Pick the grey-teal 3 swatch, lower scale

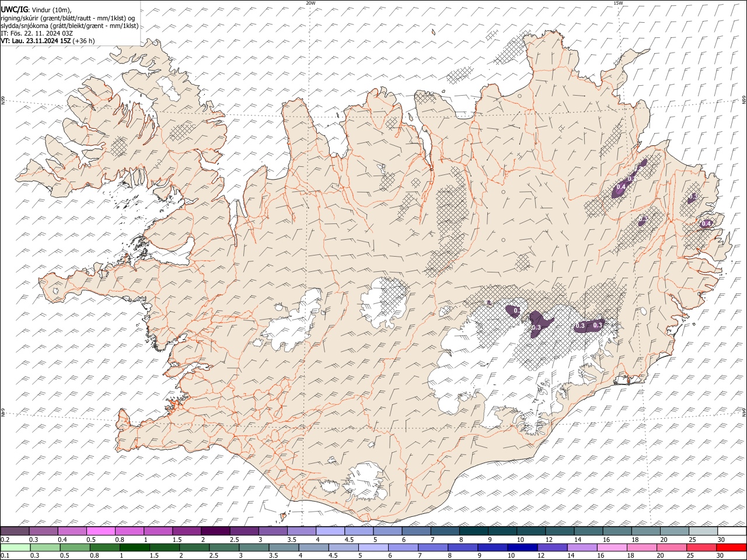(254, 547)
